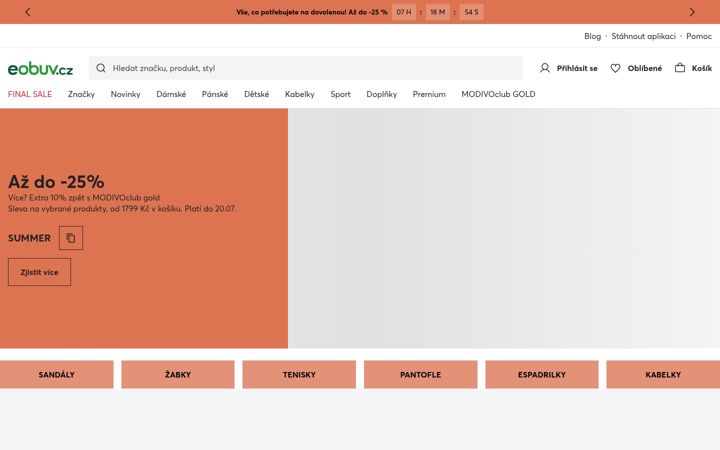Open the Pomoc help link
720x450 pixels.
(x=699, y=36)
